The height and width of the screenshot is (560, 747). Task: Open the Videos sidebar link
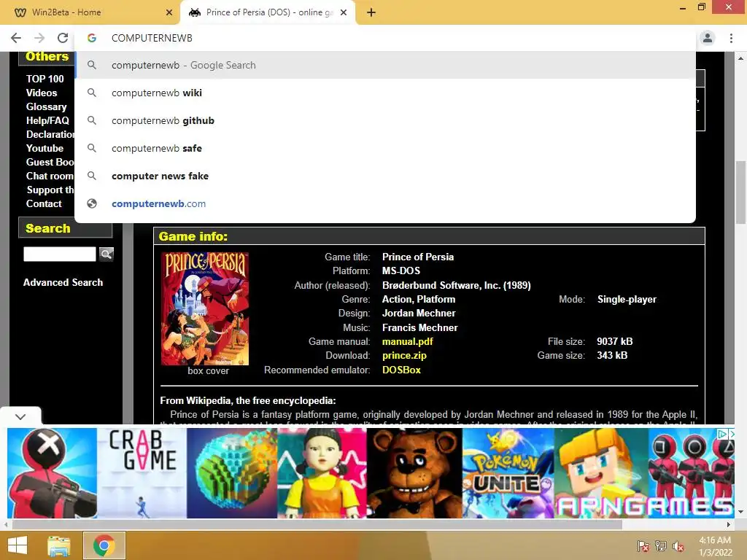(x=42, y=93)
